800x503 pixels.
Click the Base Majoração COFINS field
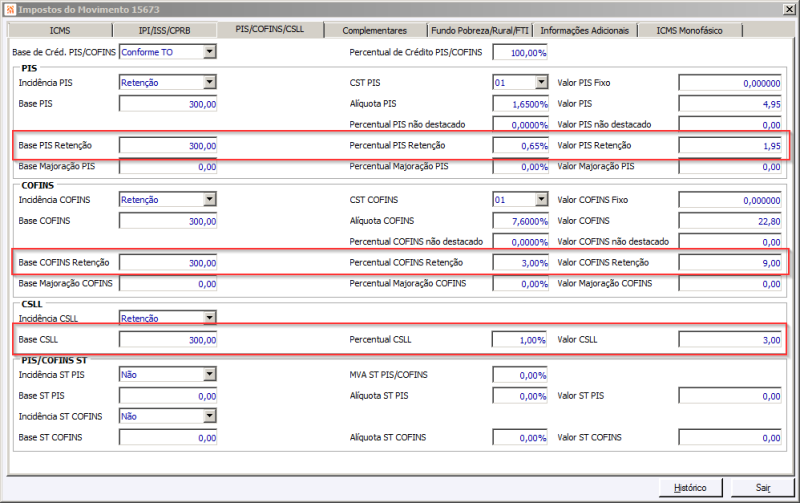pyautogui.click(x=168, y=284)
